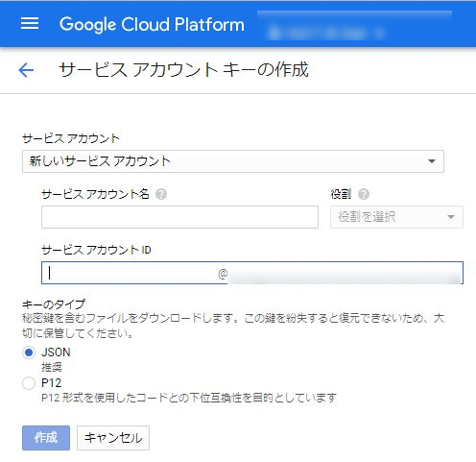Click the P12 形式 compatibility description text
The height and width of the screenshot is (462, 476).
pyautogui.click(x=189, y=398)
